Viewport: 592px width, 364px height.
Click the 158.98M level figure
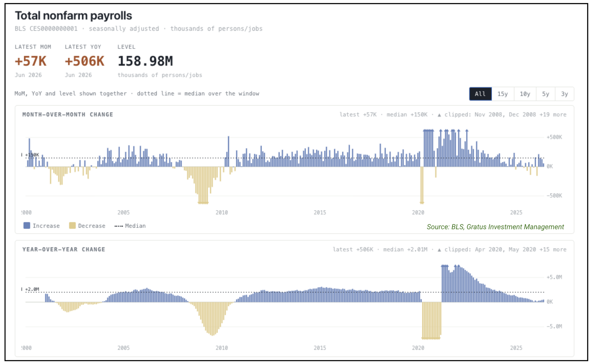coord(145,61)
